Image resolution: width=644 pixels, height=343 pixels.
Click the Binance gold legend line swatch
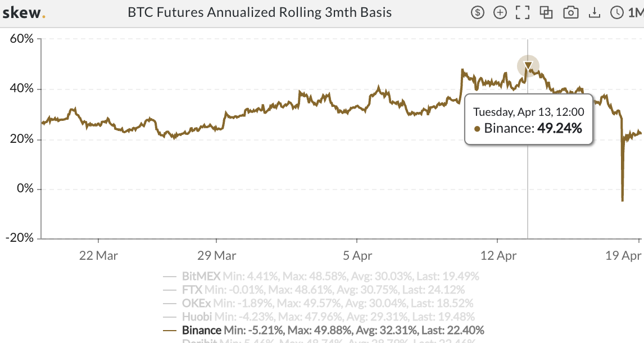170,331
